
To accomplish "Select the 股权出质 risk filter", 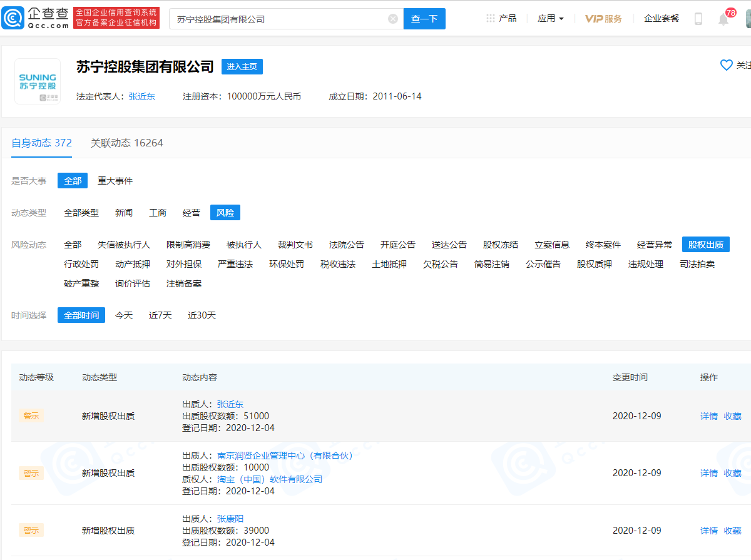I will coord(706,245).
